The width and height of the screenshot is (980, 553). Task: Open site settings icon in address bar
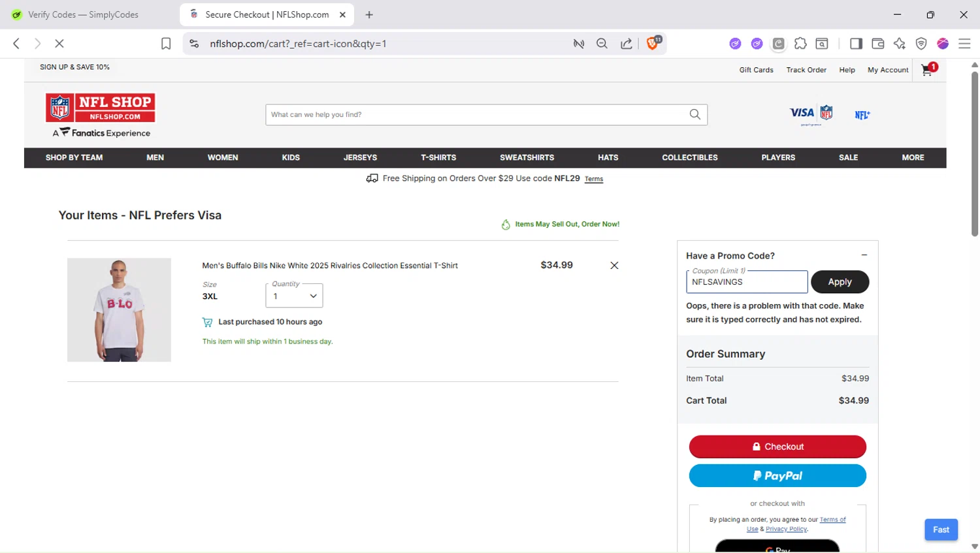194,44
